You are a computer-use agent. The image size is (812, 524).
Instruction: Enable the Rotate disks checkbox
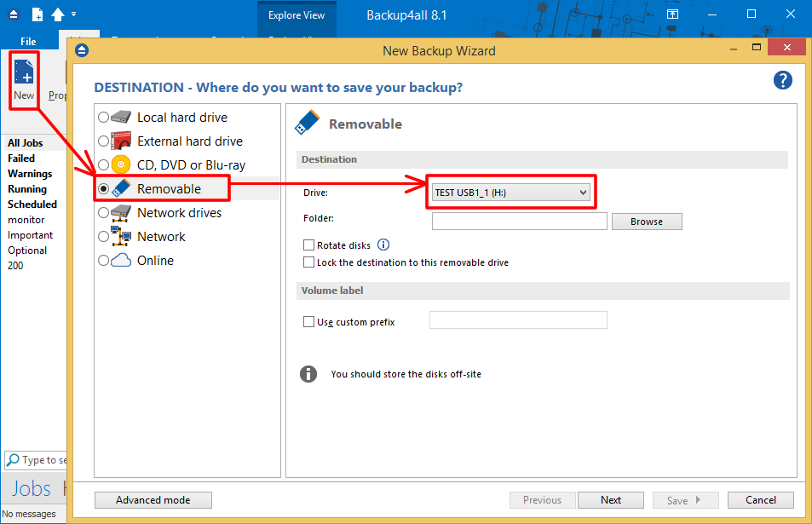pyautogui.click(x=308, y=245)
